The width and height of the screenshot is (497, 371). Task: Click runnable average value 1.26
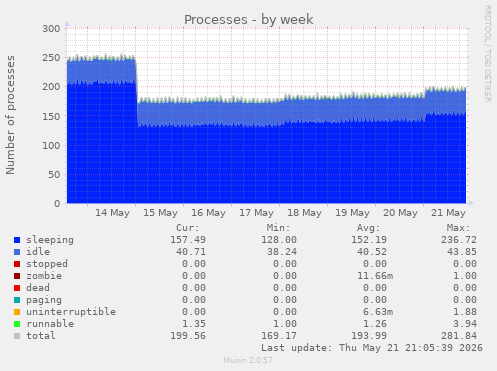375,324
